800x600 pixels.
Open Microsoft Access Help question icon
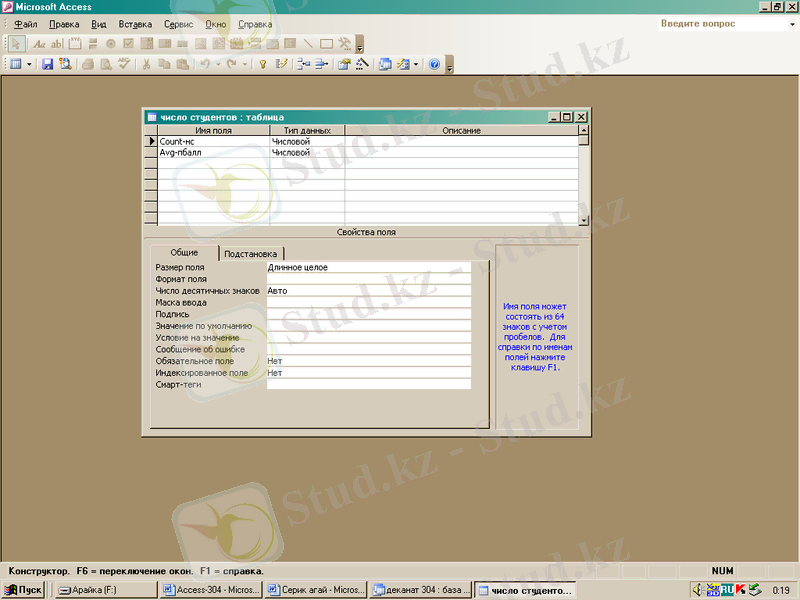click(434, 64)
